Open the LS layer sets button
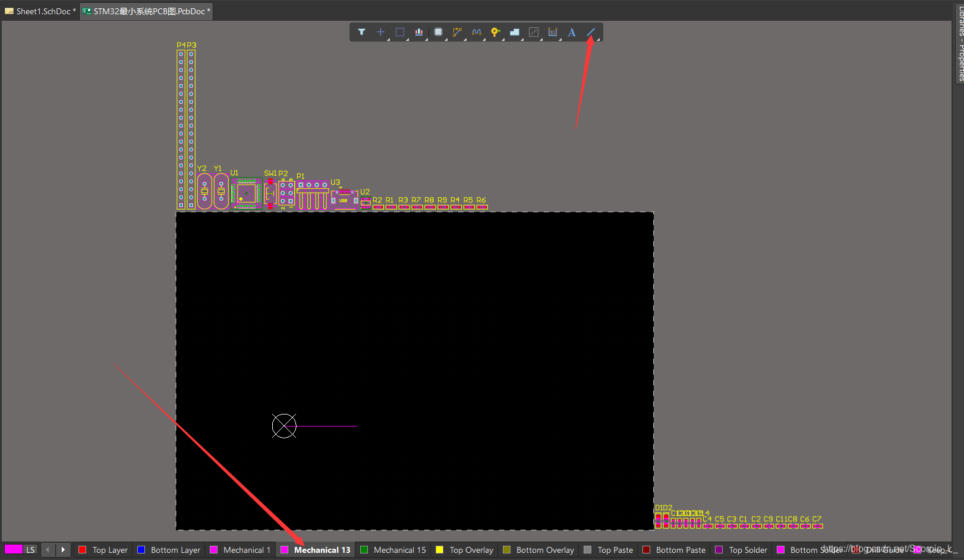 pos(30,550)
